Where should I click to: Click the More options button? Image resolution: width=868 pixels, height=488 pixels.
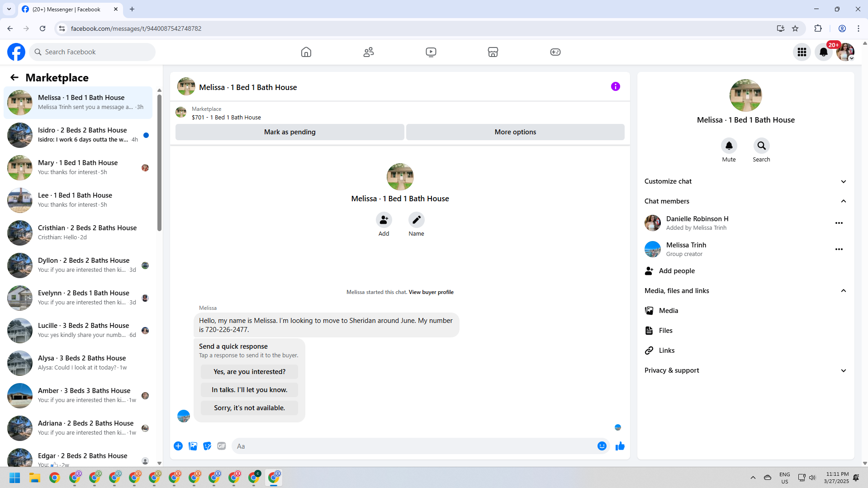(515, 132)
